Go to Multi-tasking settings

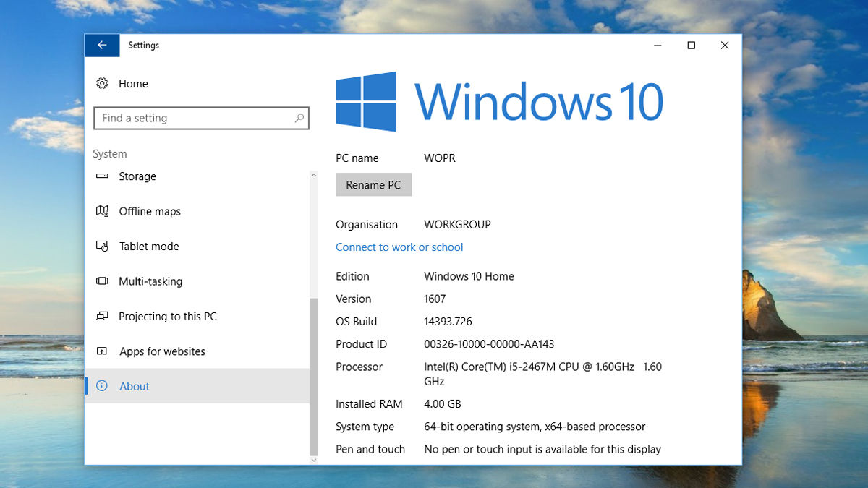[x=197, y=281]
